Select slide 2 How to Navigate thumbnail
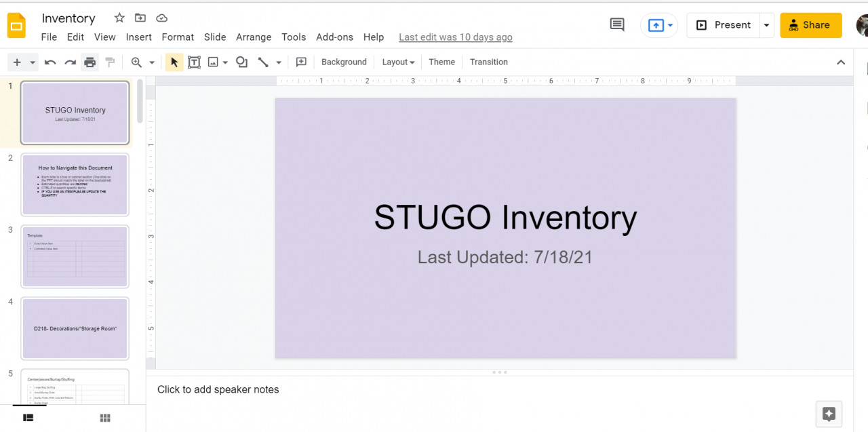The width and height of the screenshot is (868, 432). tap(75, 184)
